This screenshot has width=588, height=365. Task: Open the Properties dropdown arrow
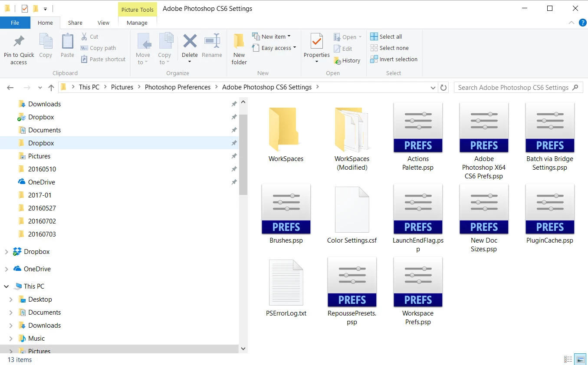click(x=317, y=62)
